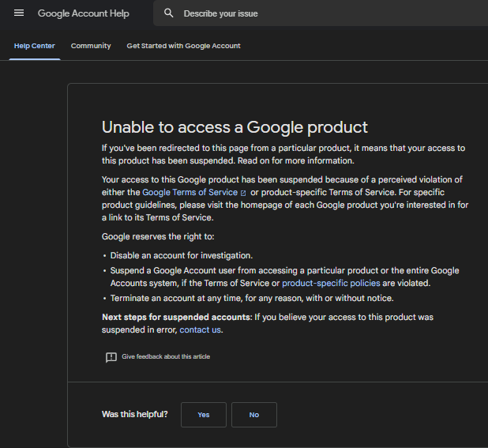Click the 'Unable to access a Google product' heading
Image resolution: width=488 pixels, height=448 pixels.
[235, 127]
